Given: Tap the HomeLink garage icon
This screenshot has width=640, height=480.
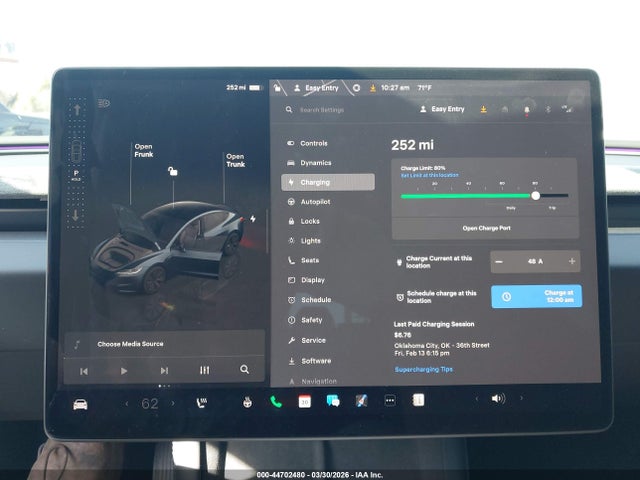Looking at the screenshot, I should (505, 109).
